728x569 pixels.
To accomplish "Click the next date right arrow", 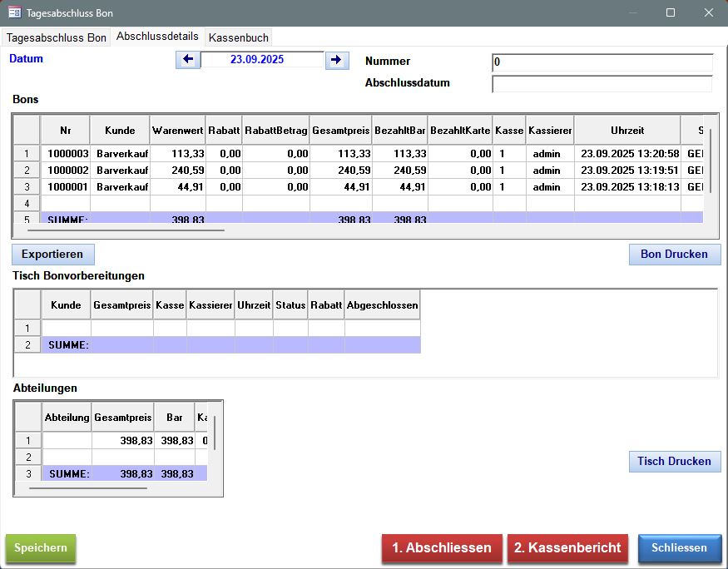I will tap(337, 60).
